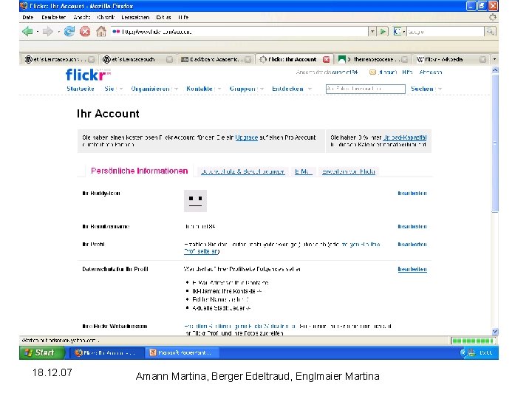Expand the Gruppen menu arrow
532x399 pixels.
tap(262, 89)
